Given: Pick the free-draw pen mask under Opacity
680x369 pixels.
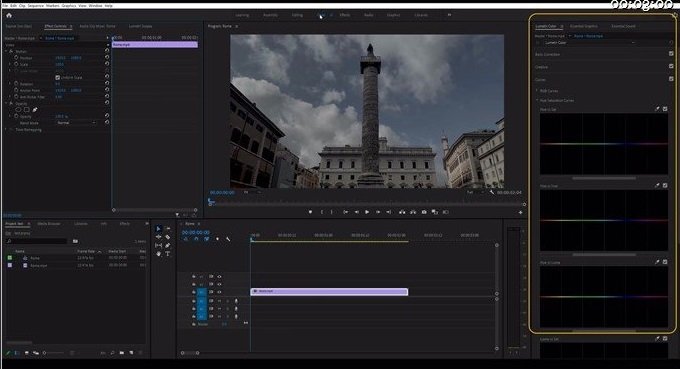Looking at the screenshot, I should pos(35,110).
